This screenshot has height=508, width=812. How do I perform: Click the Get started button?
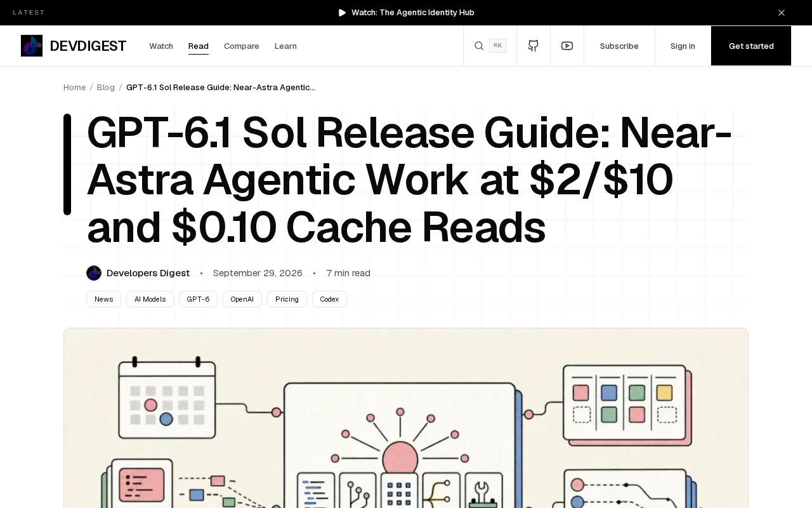(751, 46)
